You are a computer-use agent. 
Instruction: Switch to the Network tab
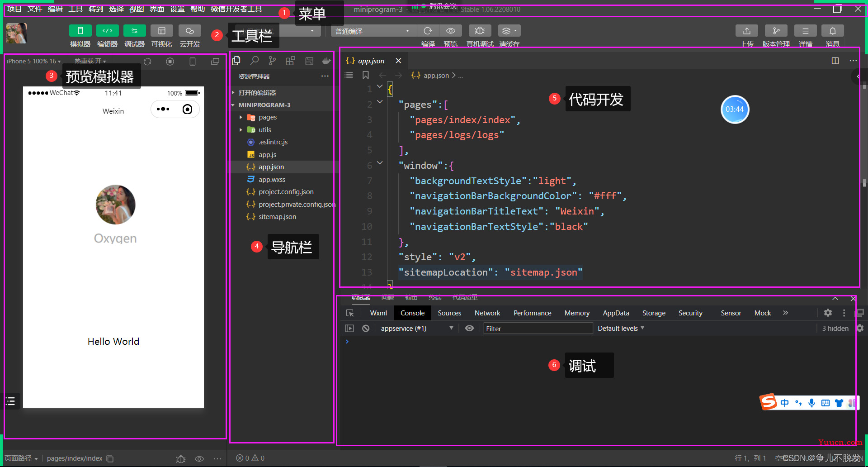coord(487,313)
